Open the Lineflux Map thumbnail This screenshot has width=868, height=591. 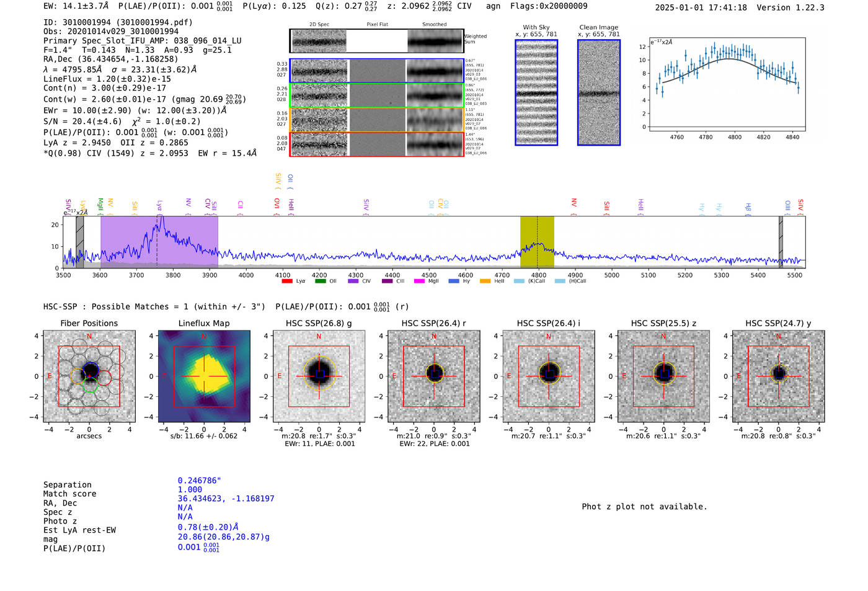[204, 376]
